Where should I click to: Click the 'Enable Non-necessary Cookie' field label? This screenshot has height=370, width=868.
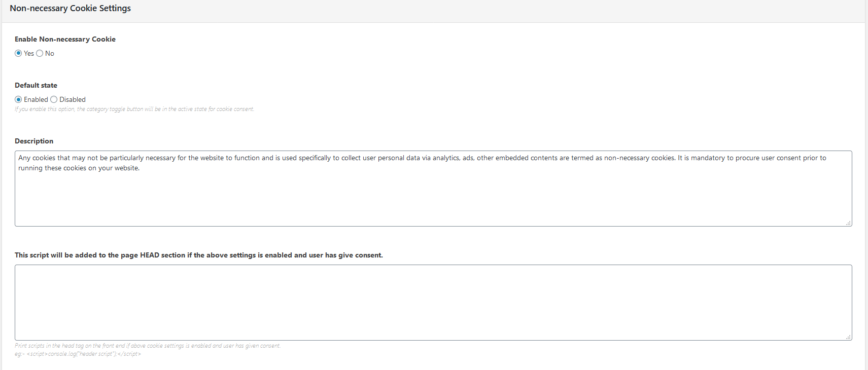coord(65,39)
